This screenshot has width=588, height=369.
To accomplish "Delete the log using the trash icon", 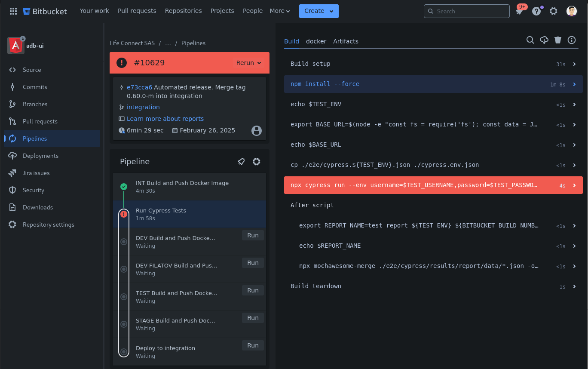I will [x=558, y=40].
